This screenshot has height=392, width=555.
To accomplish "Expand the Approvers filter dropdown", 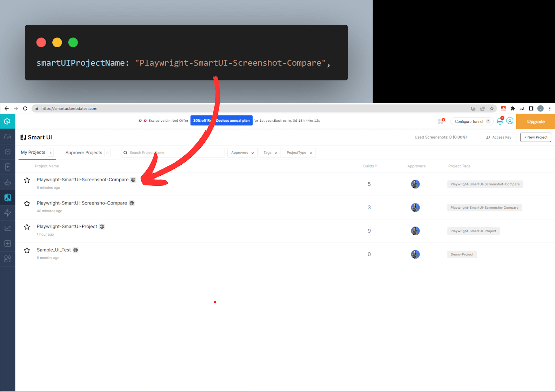I will pyautogui.click(x=242, y=153).
